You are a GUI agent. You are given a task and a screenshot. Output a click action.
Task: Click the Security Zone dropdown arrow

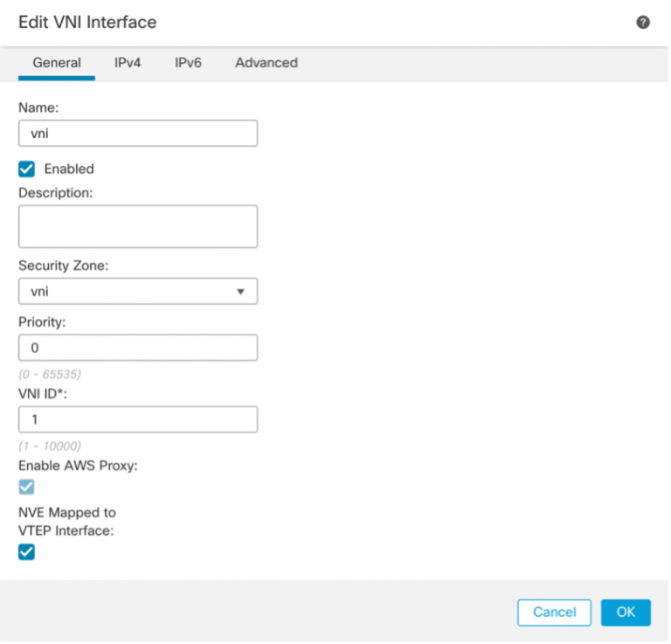[240, 292]
